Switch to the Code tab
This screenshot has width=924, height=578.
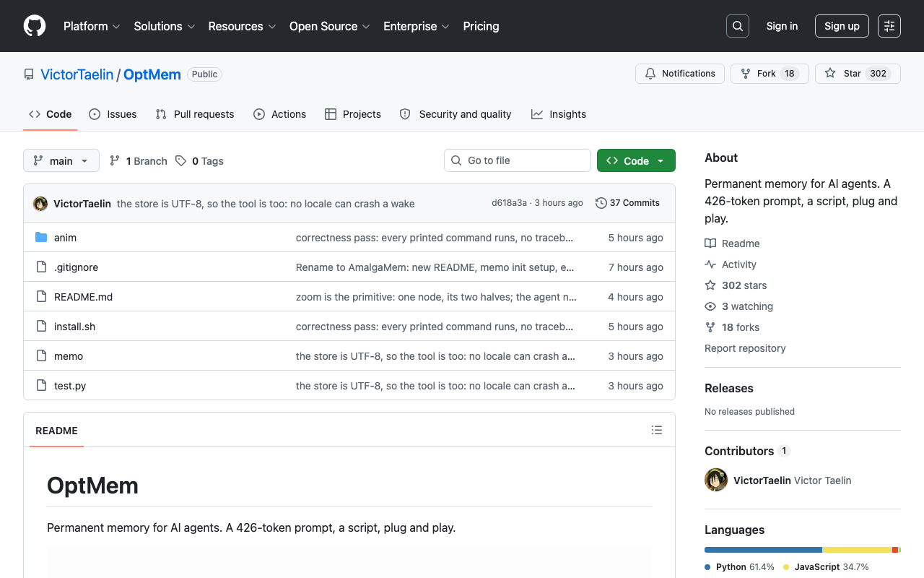[x=50, y=114]
